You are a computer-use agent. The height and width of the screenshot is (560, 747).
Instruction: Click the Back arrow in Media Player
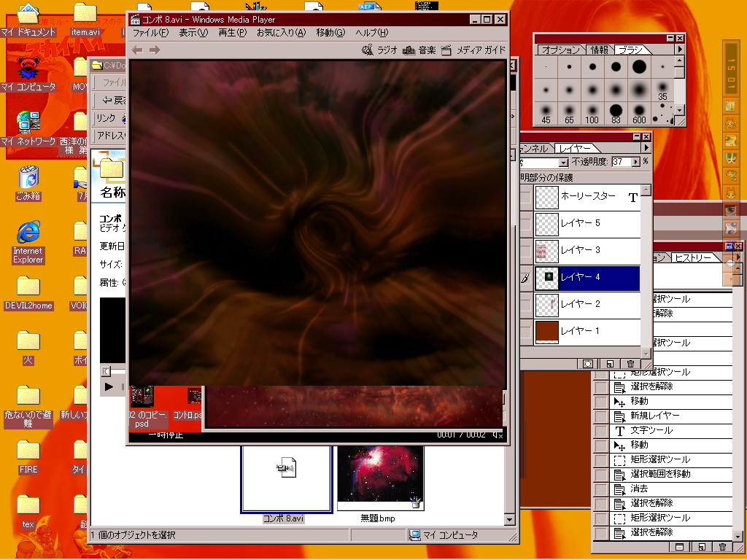(x=136, y=50)
